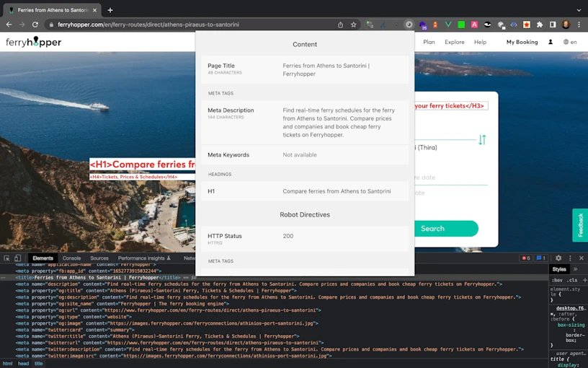The width and height of the screenshot is (588, 368).
Task: Click the red errors count badge in DevTools
Action: pos(526,258)
